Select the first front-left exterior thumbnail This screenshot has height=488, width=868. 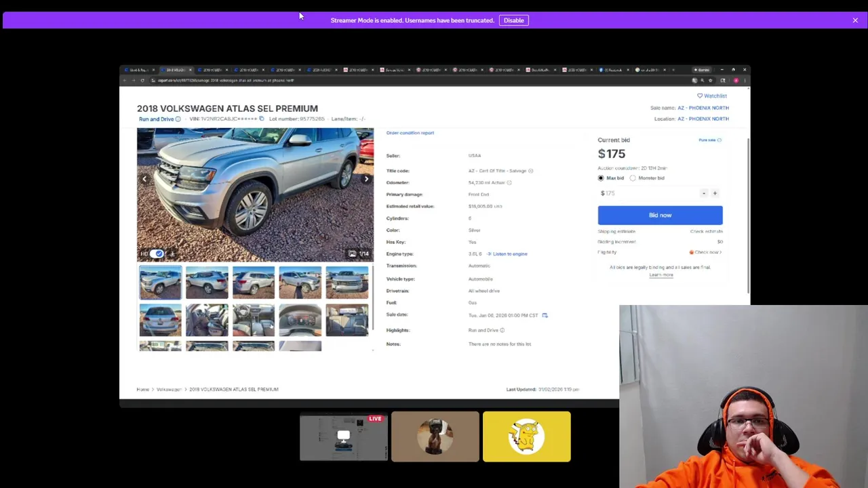click(160, 283)
